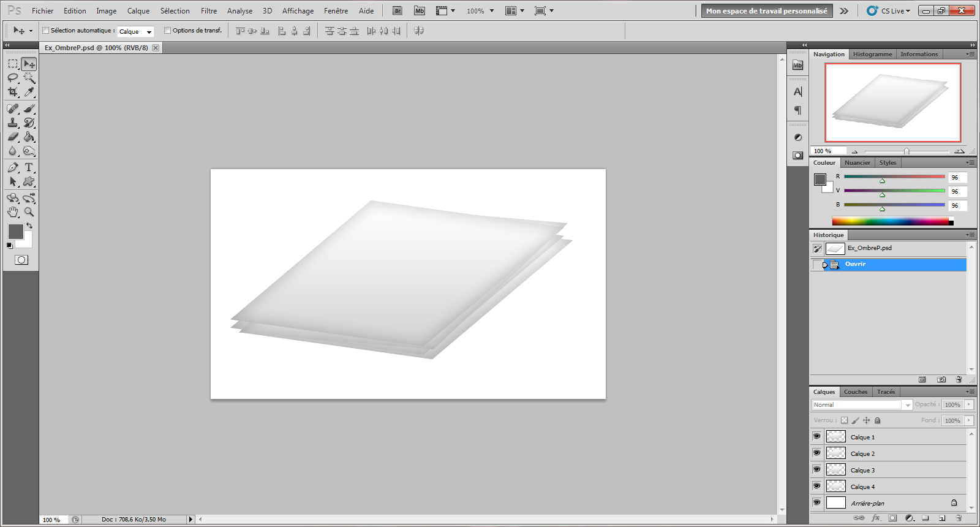Switch to the Couches tab
The image size is (980, 527).
[855, 392]
